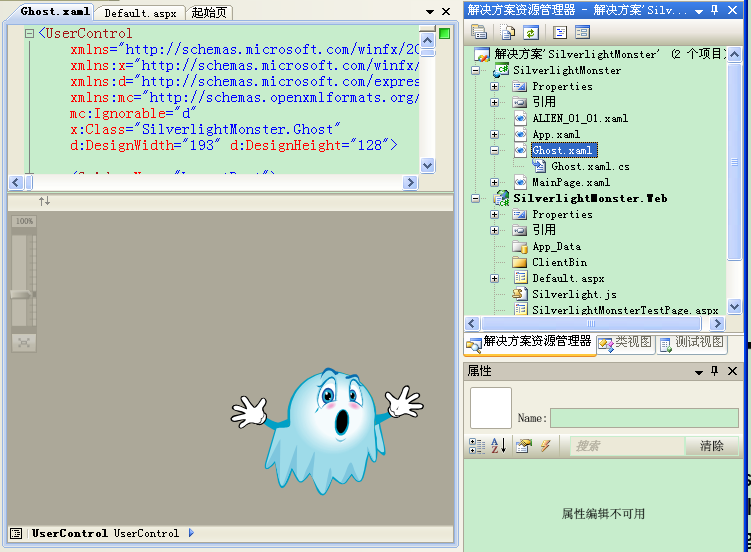Click the zoom slider thumb in designer
This screenshot has height=552, width=751.
point(22,294)
